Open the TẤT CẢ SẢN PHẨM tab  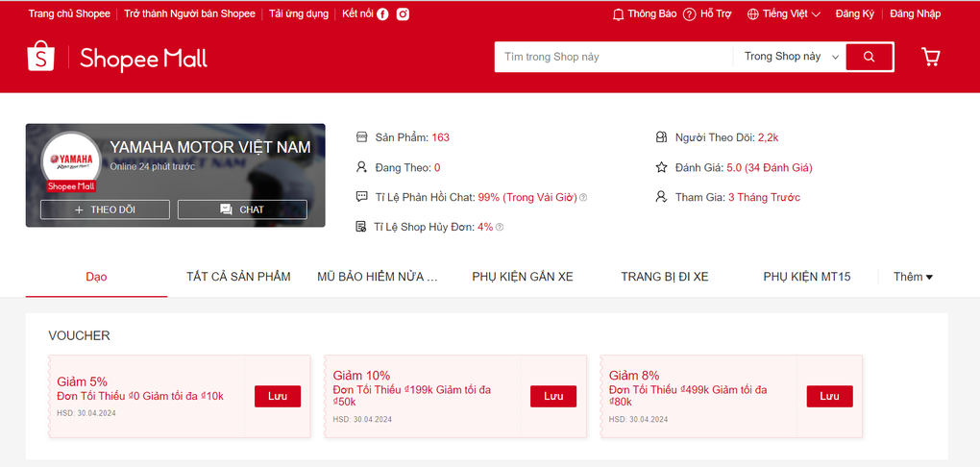pos(238,277)
